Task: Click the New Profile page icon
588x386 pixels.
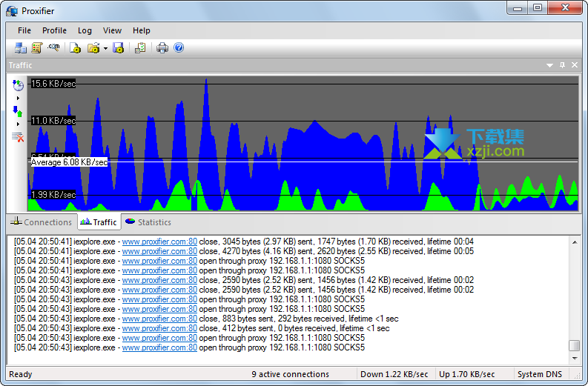Action: click(76, 48)
